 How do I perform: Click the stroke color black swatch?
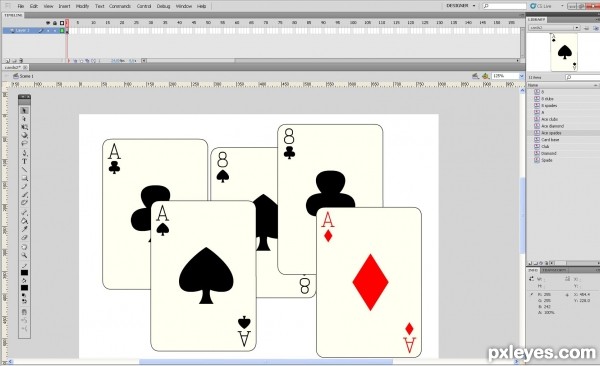point(24,273)
